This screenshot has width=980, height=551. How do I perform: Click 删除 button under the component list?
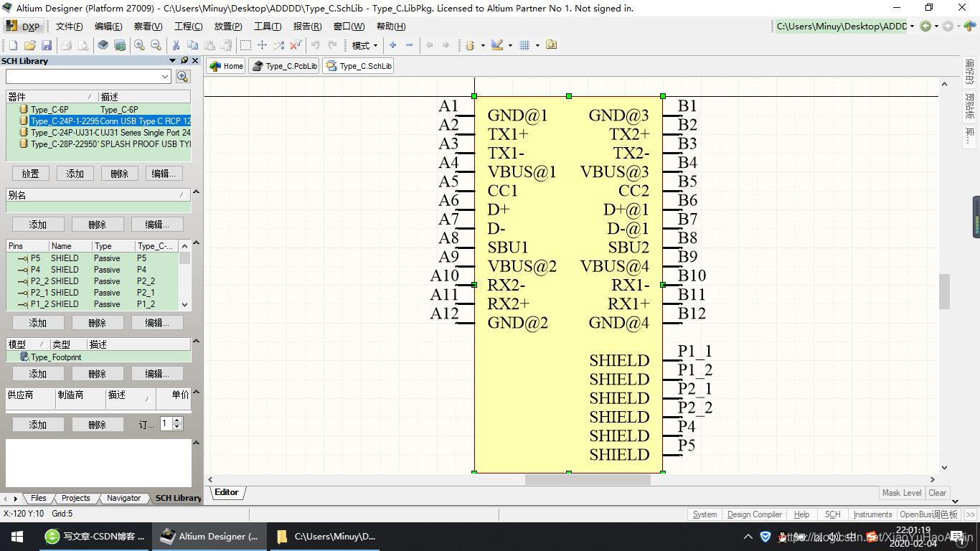click(119, 174)
